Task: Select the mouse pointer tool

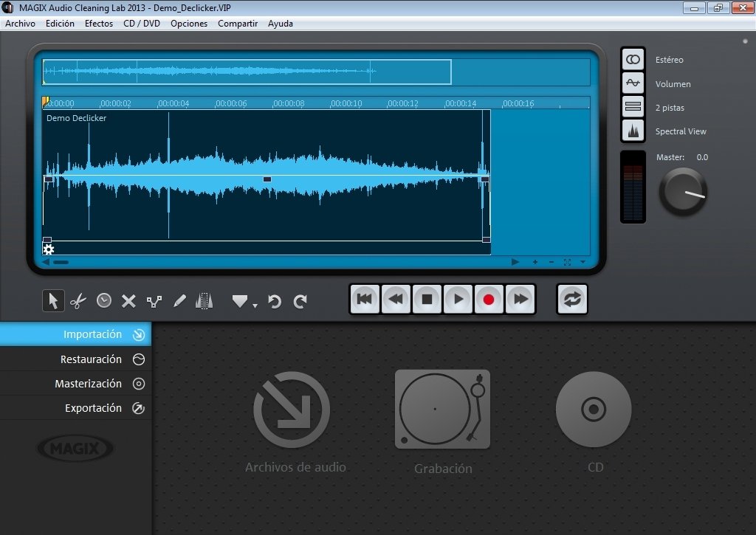Action: click(x=53, y=301)
